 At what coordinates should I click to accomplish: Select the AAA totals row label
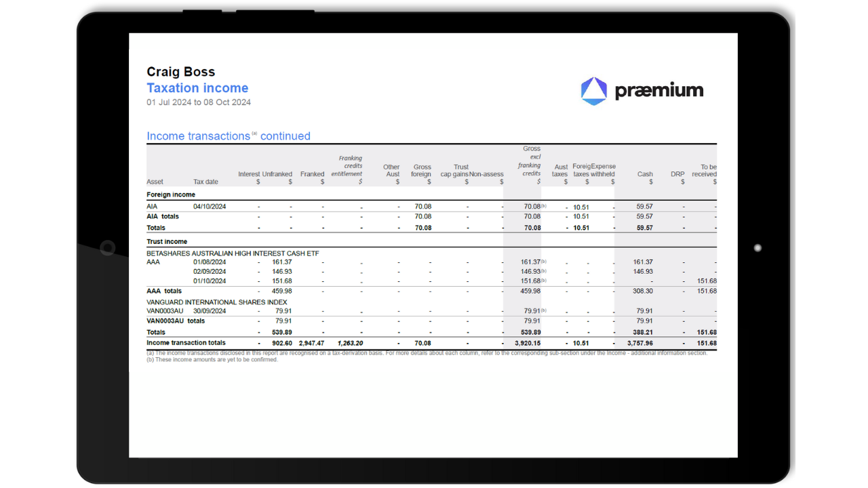pyautogui.click(x=164, y=291)
